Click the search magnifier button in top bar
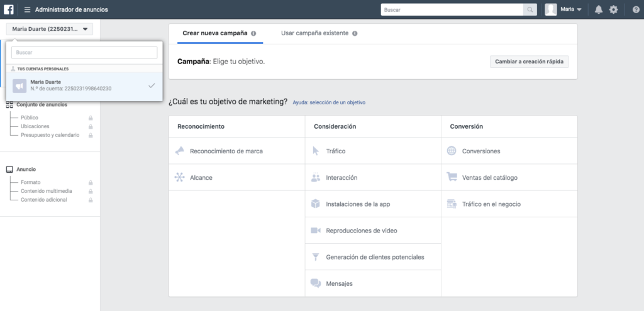Viewport: 644px width, 311px height. pyautogui.click(x=530, y=9)
